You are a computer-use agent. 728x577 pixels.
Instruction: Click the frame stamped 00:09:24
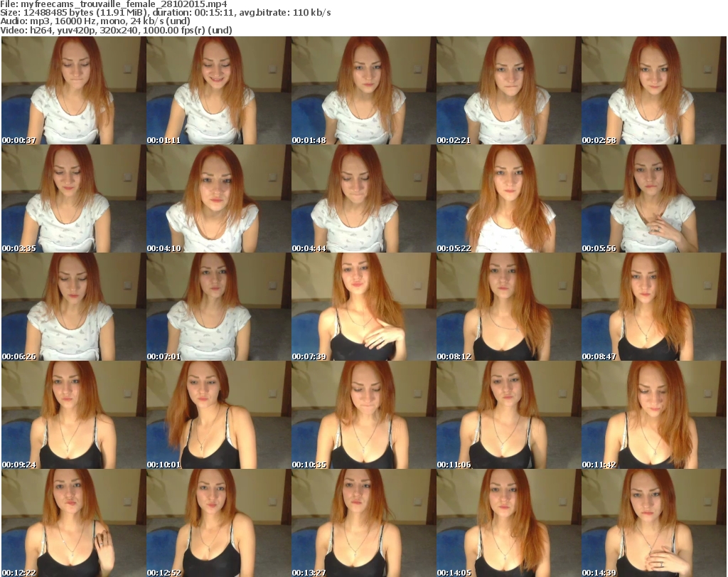pos(73,415)
